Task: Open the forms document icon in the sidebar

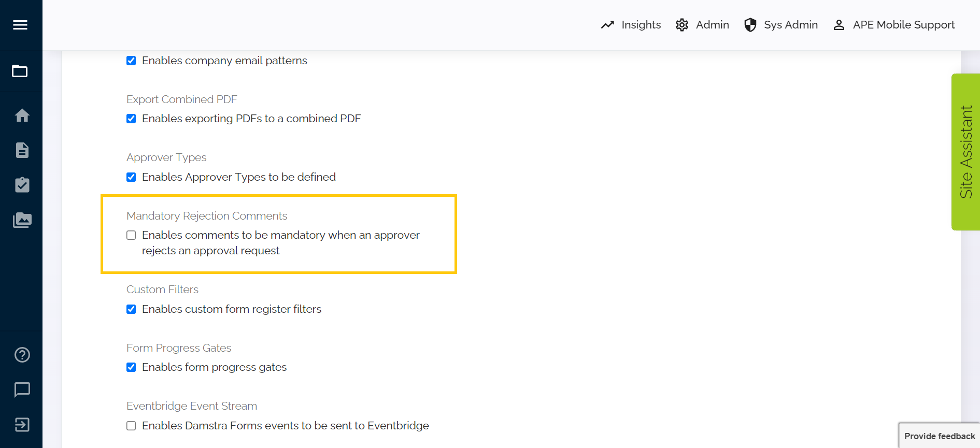Action: 21,150
